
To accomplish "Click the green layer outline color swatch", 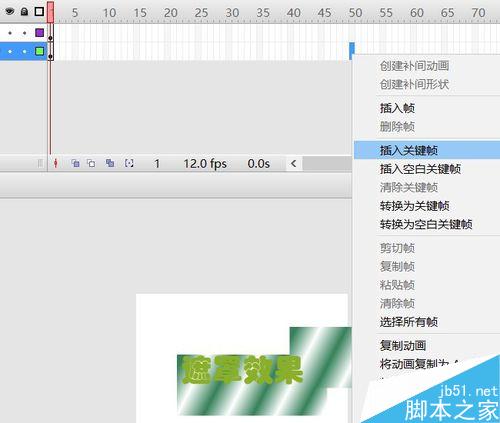I will coord(40,51).
